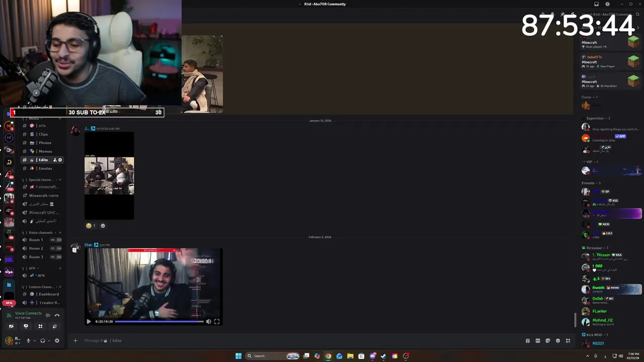Viewport: 644px width, 362px height.
Task: Open User Settings gear
Action: 57,340
